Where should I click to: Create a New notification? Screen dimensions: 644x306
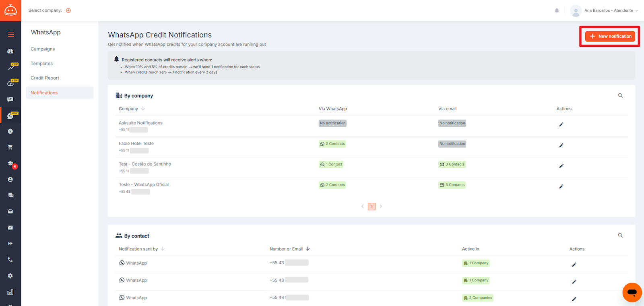coord(610,36)
